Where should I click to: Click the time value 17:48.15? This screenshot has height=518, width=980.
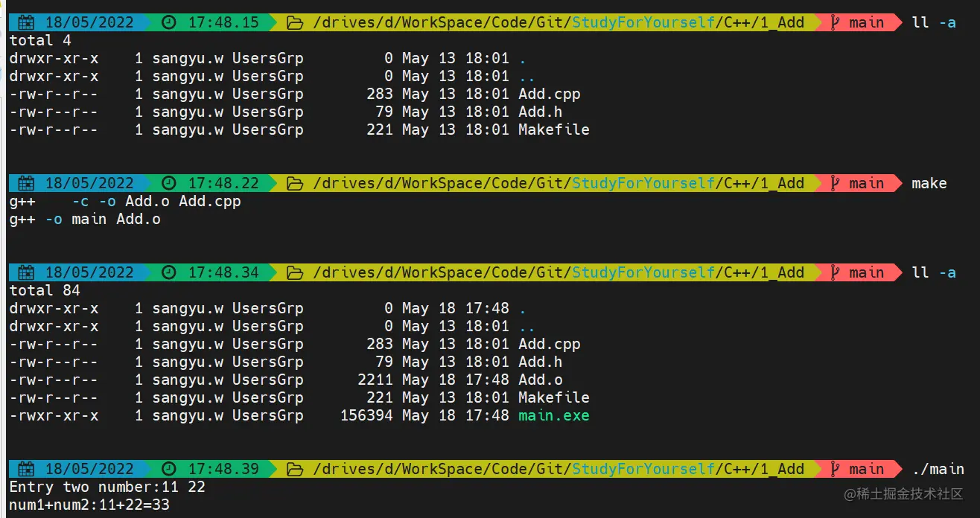tap(223, 22)
